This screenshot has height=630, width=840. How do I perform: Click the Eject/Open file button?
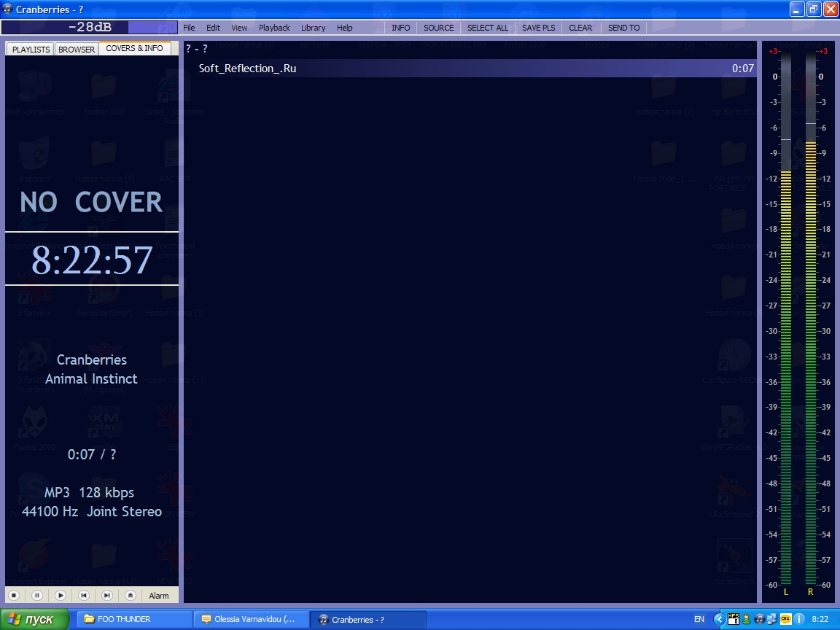(131, 595)
